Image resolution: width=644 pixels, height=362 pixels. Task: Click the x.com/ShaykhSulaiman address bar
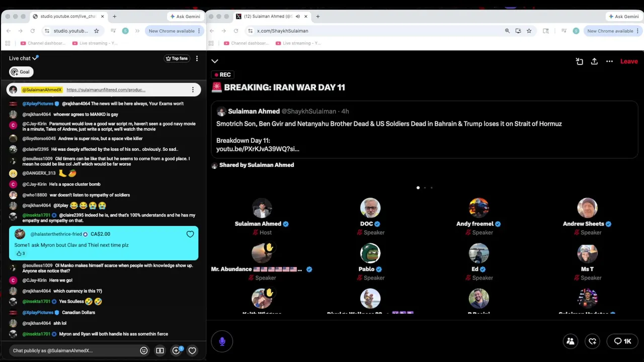(x=377, y=31)
